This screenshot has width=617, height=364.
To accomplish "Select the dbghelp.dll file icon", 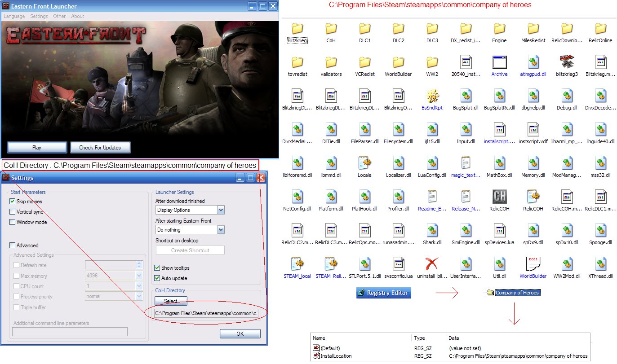I will 533,96.
